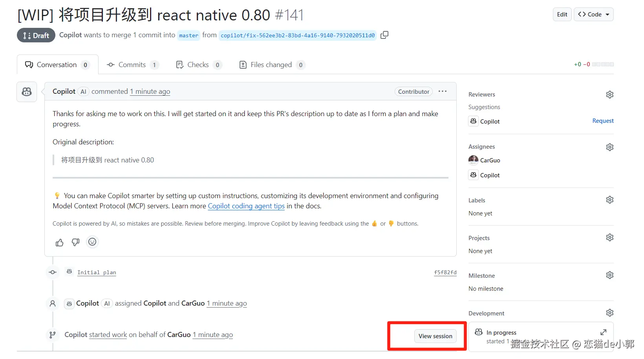This screenshot has height=359, width=644.
Task: Give thumbs up feedback on Copilot comment
Action: point(60,242)
